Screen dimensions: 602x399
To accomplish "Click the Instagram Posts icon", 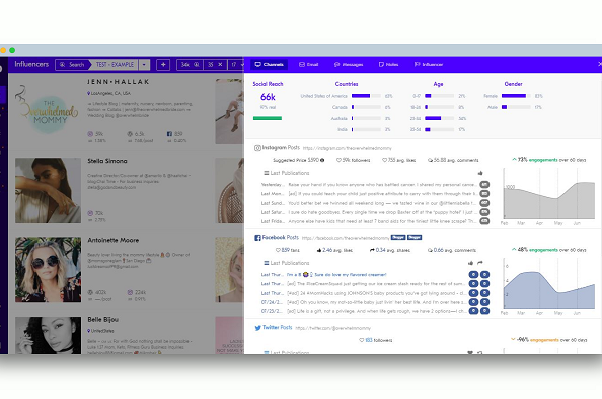I will [257, 148].
